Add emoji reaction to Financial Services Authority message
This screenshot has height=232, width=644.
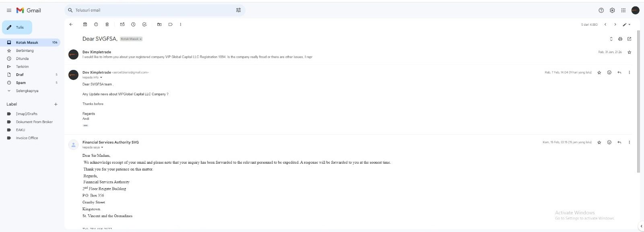[x=609, y=142]
